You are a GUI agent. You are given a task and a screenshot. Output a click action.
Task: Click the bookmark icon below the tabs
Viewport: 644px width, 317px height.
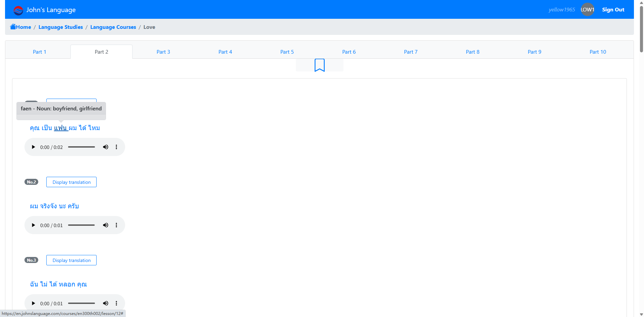[319, 65]
